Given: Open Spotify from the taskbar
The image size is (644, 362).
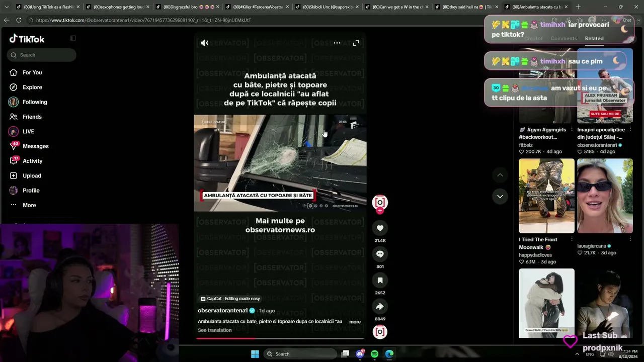Looking at the screenshot, I should [374, 354].
